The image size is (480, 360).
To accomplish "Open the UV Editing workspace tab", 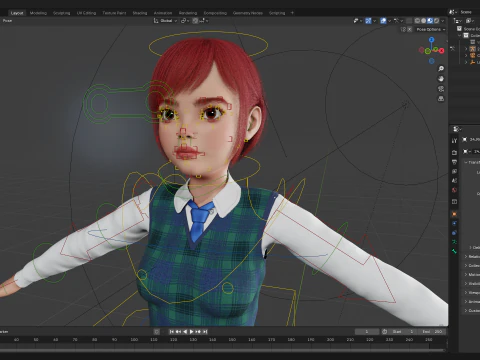I will tap(86, 13).
